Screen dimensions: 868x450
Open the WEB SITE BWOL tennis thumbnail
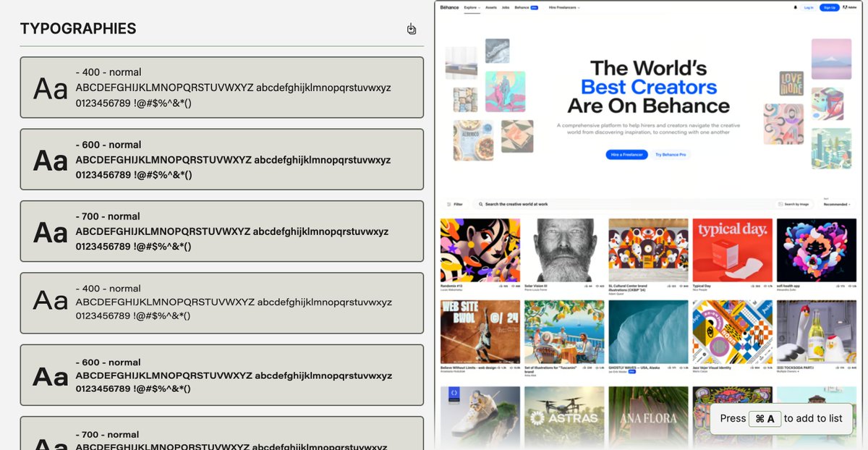480,332
